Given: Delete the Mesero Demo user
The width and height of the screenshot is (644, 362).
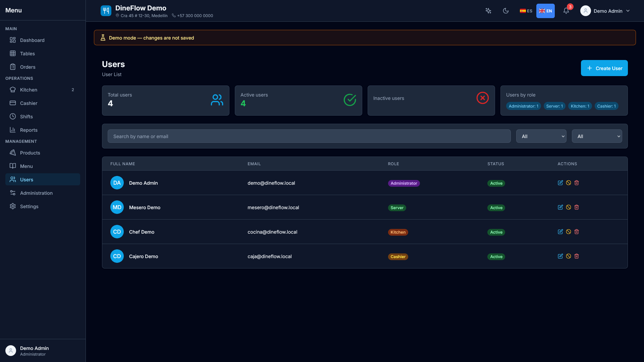Looking at the screenshot, I should (577, 207).
